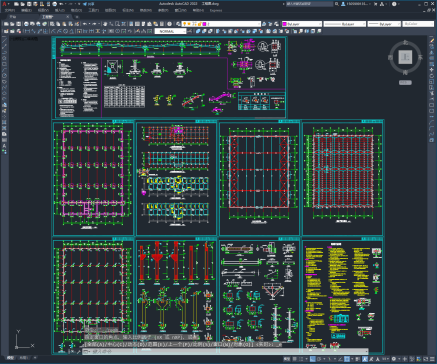Open the WCS dropdown below the ViewCube

coord(405,82)
